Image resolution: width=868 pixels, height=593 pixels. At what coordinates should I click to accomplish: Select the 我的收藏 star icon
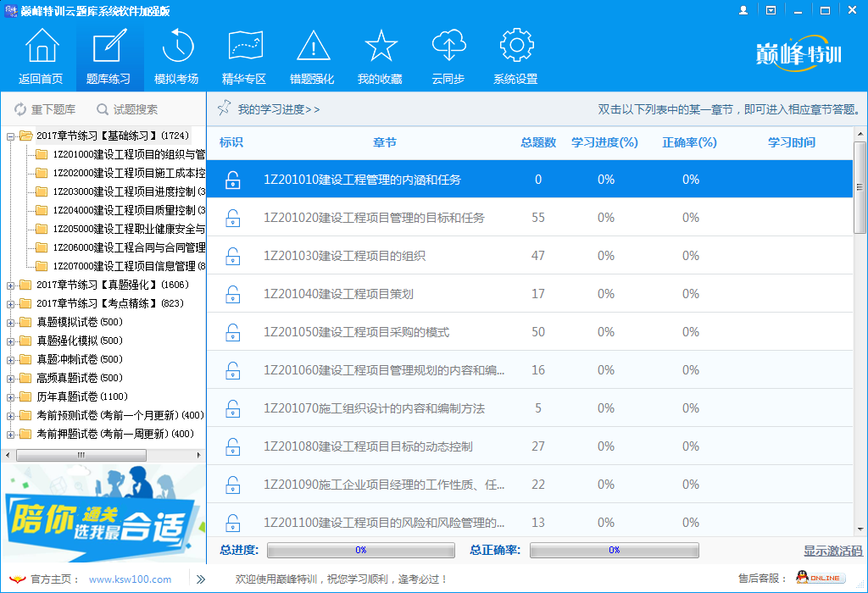381,47
